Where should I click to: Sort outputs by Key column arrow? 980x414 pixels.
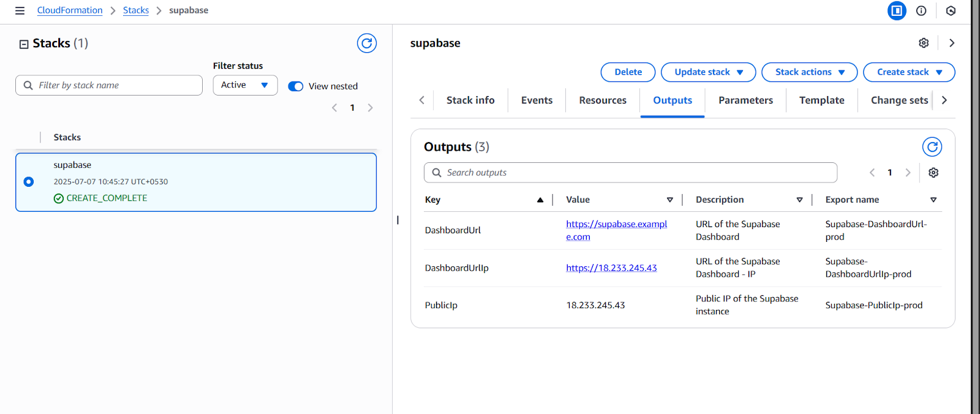(x=540, y=200)
